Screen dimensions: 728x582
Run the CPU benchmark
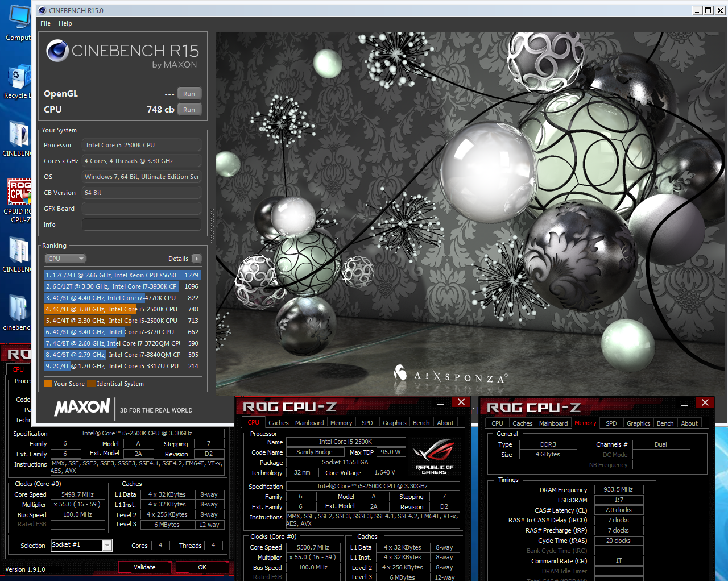pos(189,110)
